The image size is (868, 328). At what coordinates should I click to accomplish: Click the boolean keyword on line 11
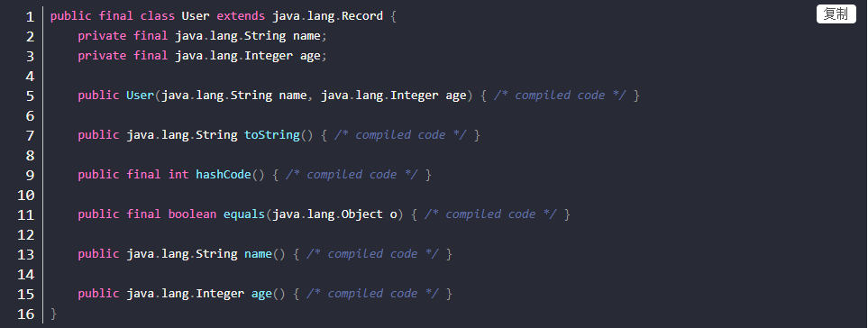192,214
